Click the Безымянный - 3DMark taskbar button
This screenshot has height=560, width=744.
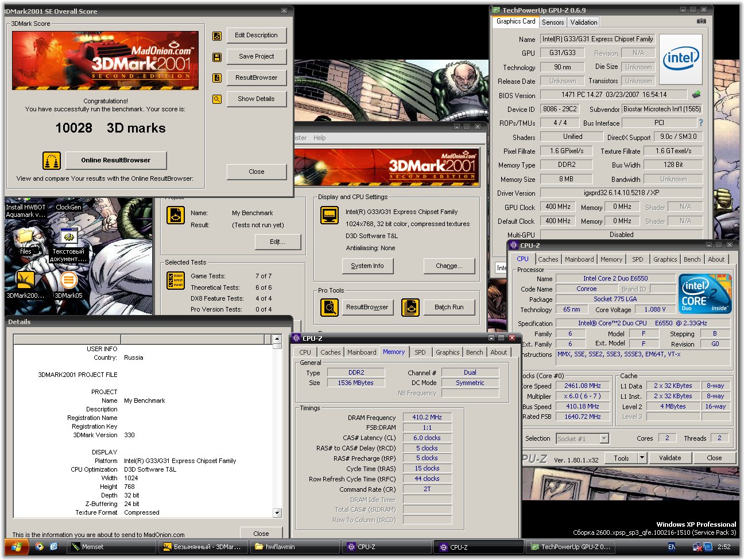(x=203, y=547)
